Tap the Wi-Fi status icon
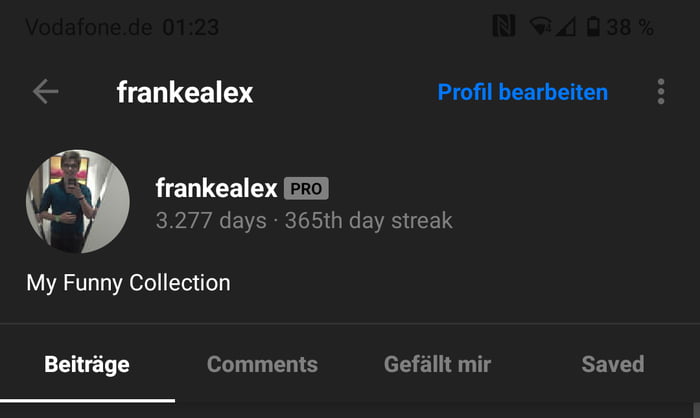This screenshot has width=700, height=418. pos(540,26)
